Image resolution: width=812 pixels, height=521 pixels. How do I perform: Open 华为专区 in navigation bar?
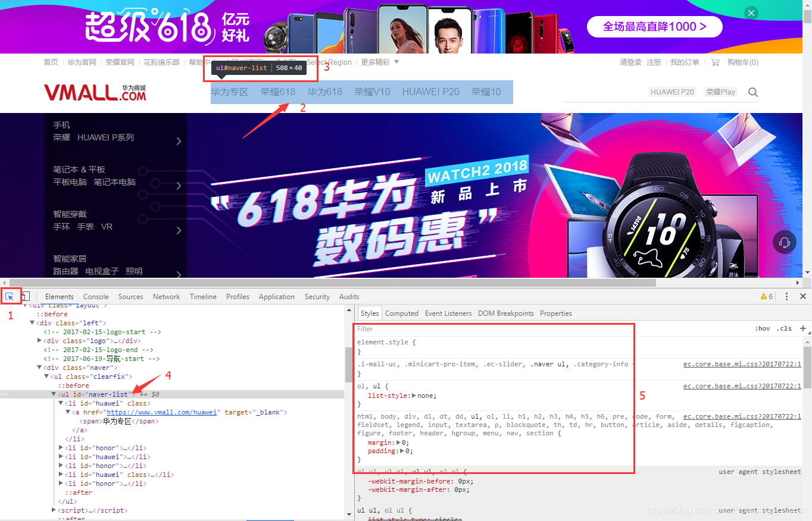tap(229, 92)
